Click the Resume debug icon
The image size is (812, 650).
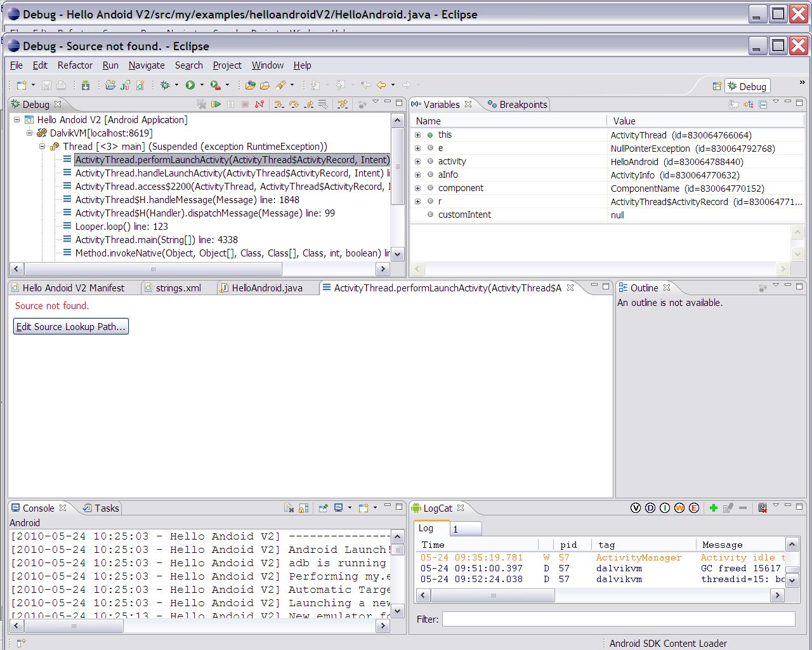[x=216, y=104]
